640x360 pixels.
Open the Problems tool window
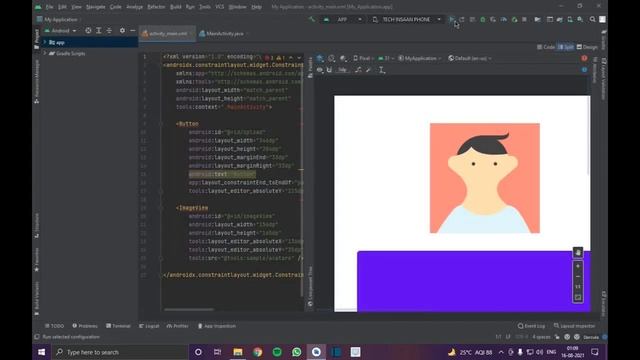(x=85, y=326)
